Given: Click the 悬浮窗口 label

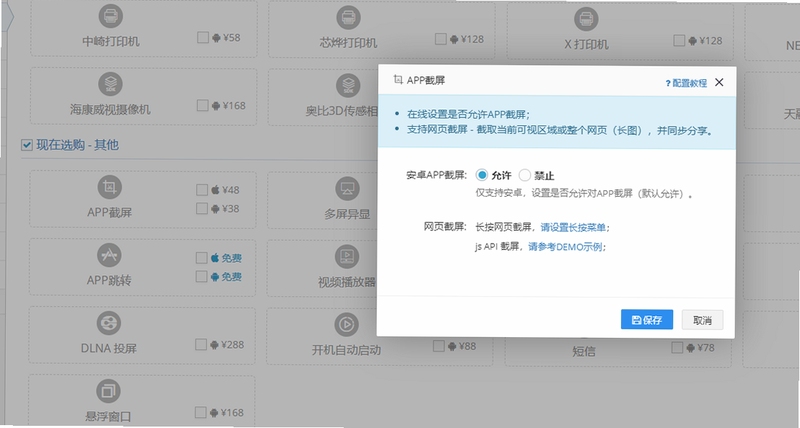Looking at the screenshot, I should 108,416.
